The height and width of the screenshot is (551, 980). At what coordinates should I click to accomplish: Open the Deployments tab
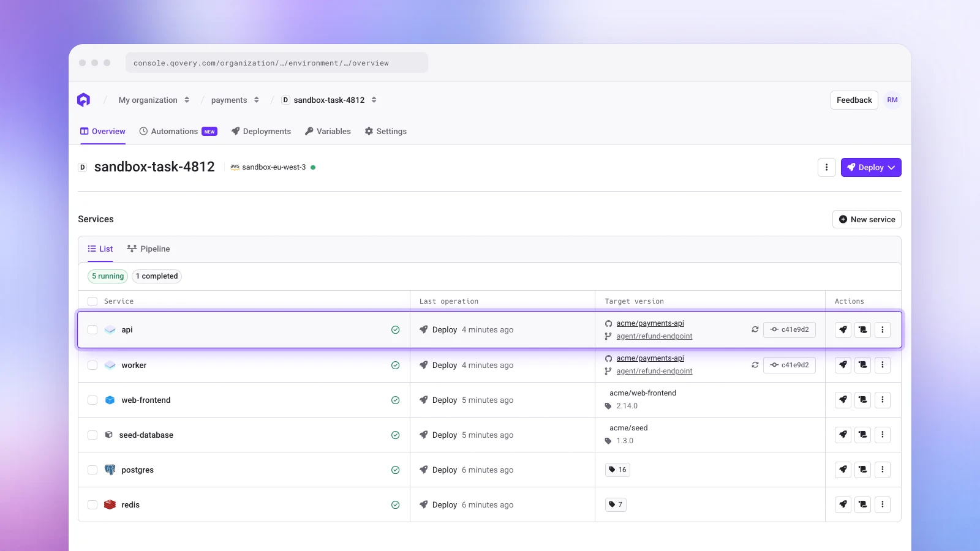(261, 131)
